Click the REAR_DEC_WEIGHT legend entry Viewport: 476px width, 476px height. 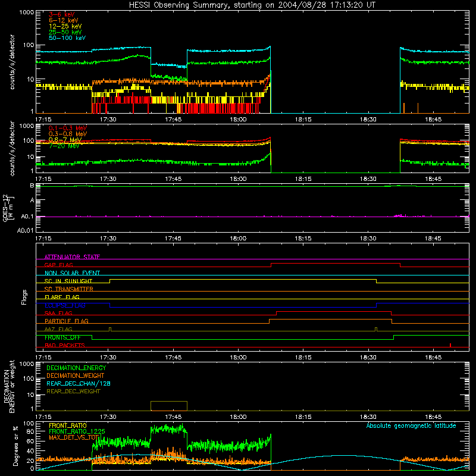pos(73,392)
